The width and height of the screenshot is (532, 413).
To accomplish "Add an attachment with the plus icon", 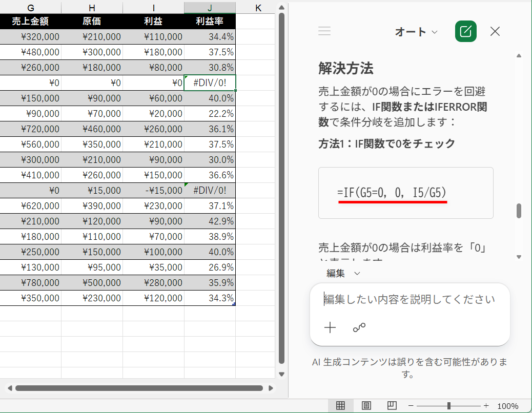I will point(330,327).
